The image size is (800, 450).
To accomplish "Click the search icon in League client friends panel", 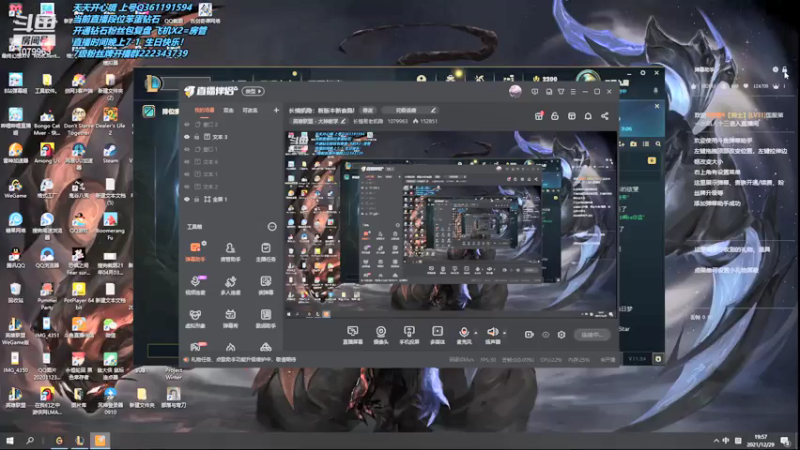I will click(x=658, y=144).
